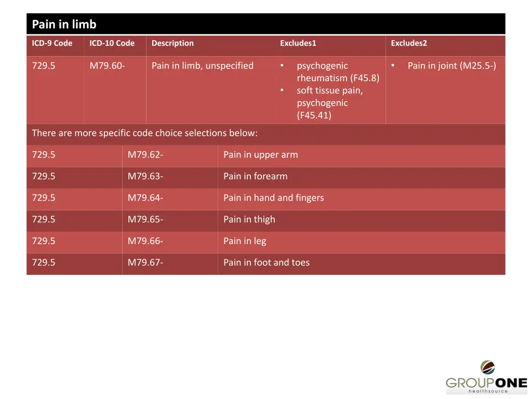Image resolution: width=532 pixels, height=399 pixels.
Task: Click 'Pain in upper arm' description
Action: click(x=261, y=155)
